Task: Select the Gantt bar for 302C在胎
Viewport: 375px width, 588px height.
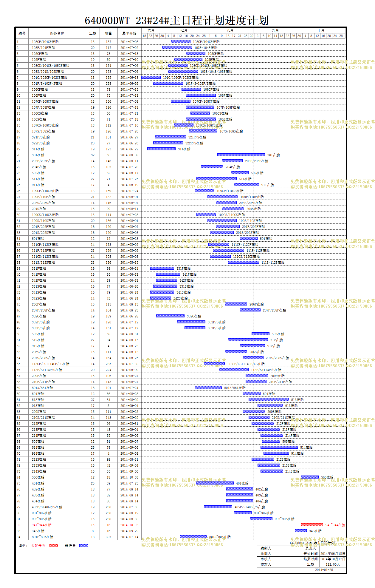Action: (x=170, y=316)
